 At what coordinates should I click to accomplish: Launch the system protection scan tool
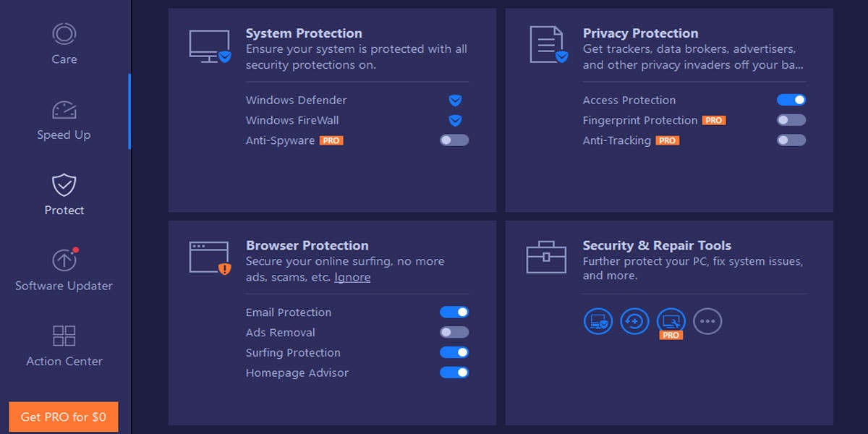(x=597, y=322)
